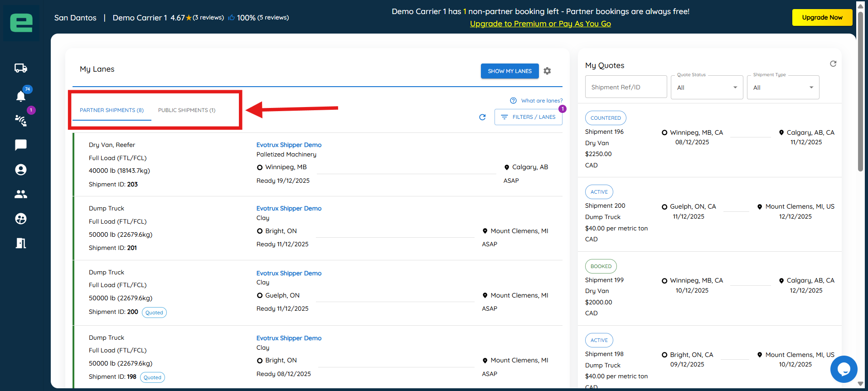Image resolution: width=868 pixels, height=391 pixels.
Task: Click the Demo Carrier 1 name in header
Action: (x=140, y=18)
